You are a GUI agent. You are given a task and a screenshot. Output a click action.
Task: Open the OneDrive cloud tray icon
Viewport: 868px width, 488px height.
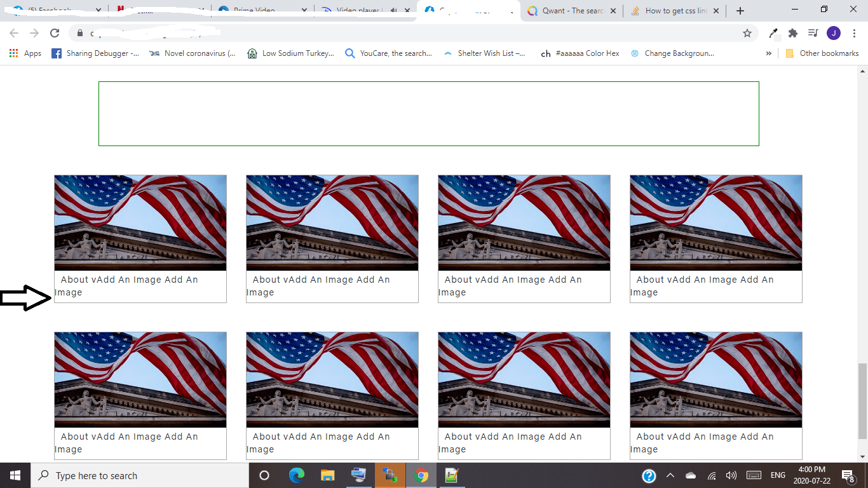click(691, 475)
